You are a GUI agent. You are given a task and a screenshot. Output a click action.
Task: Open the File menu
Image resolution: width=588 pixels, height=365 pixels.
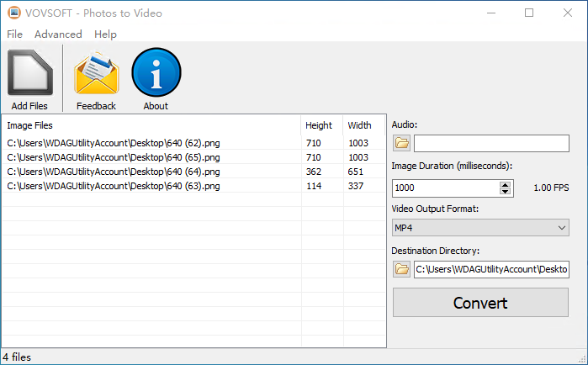pyautogui.click(x=14, y=34)
